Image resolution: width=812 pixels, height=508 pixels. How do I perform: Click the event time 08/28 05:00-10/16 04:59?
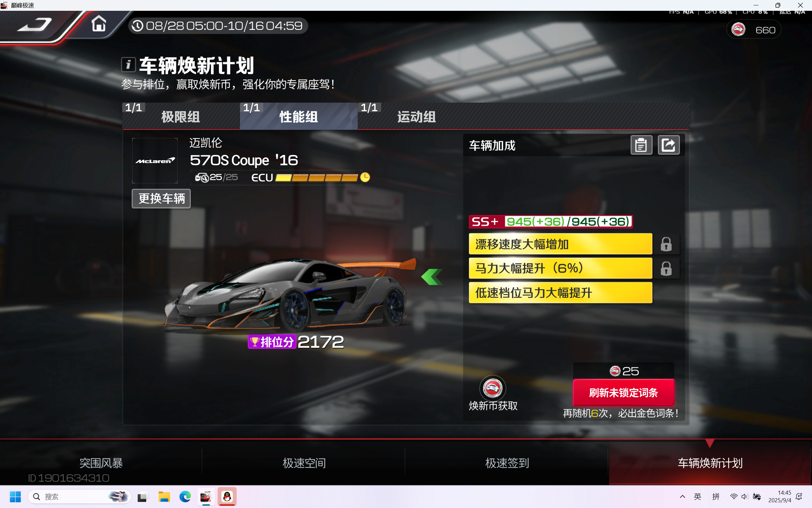[x=218, y=26]
